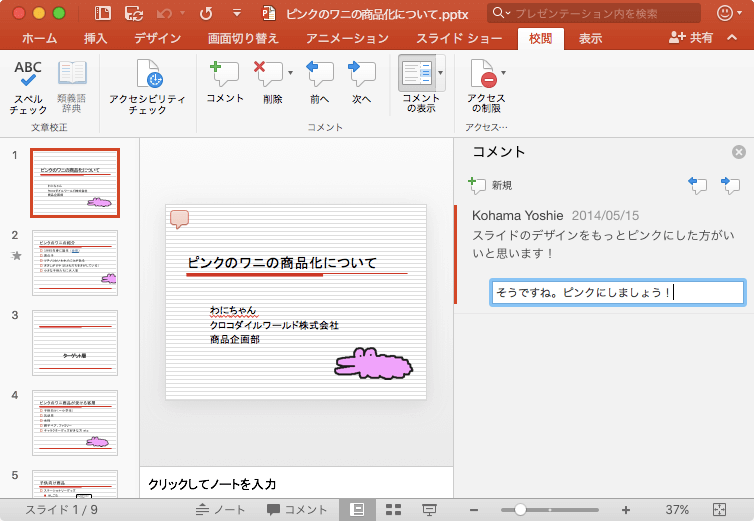Click the redo/repeat icon

(x=206, y=13)
